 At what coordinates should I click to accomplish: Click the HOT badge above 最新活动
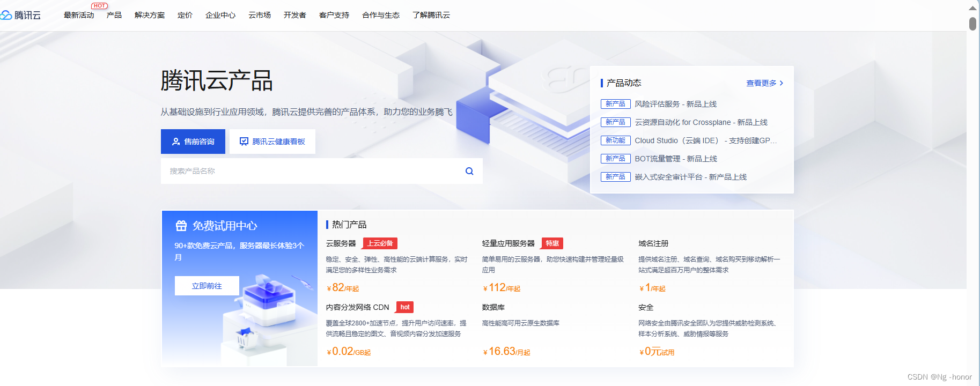click(x=99, y=6)
